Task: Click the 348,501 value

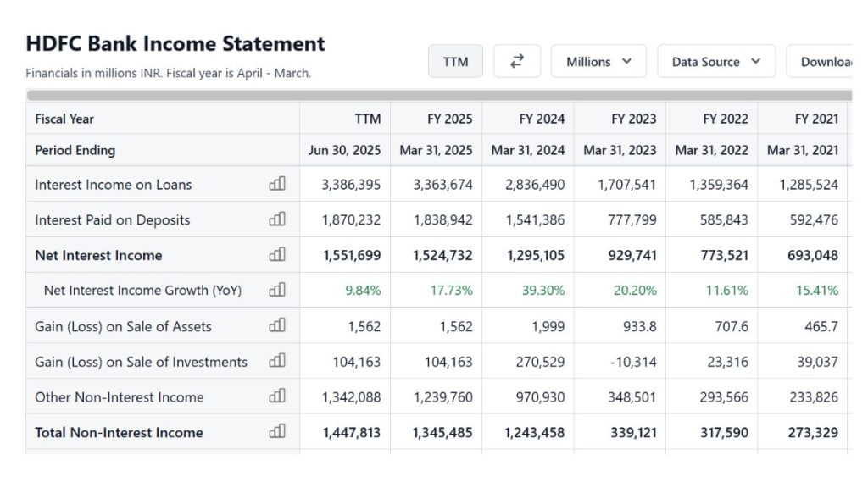Action: pos(632,397)
